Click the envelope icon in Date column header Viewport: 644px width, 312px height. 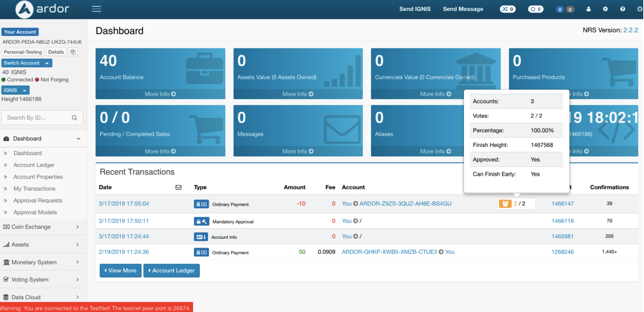click(178, 187)
